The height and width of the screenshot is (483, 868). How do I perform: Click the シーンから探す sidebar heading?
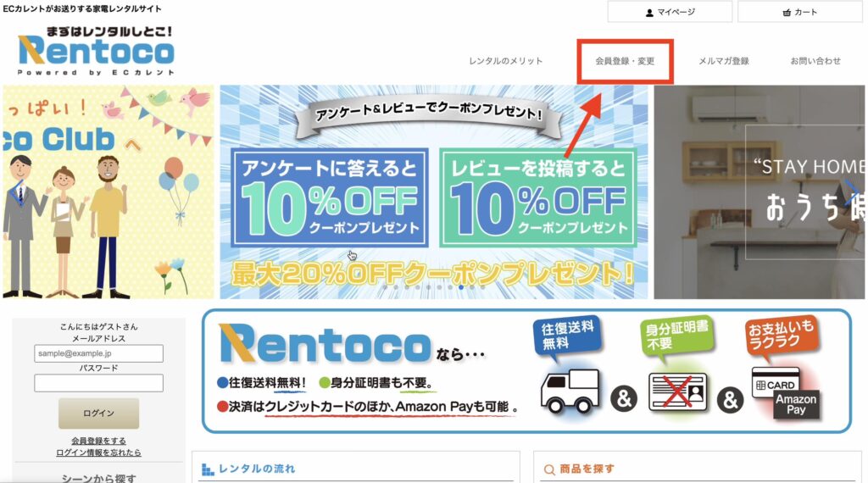click(98, 477)
